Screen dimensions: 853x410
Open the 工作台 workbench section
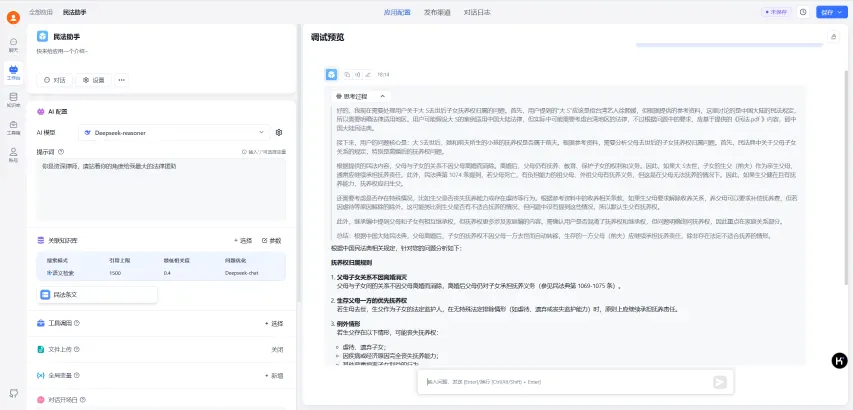pyautogui.click(x=13, y=72)
